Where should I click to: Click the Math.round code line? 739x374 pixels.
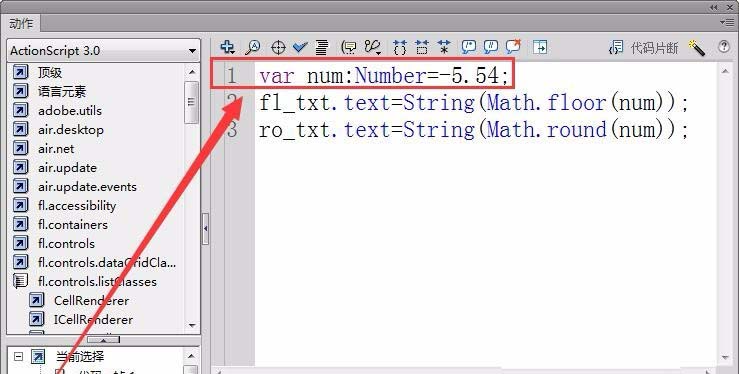[x=474, y=130]
